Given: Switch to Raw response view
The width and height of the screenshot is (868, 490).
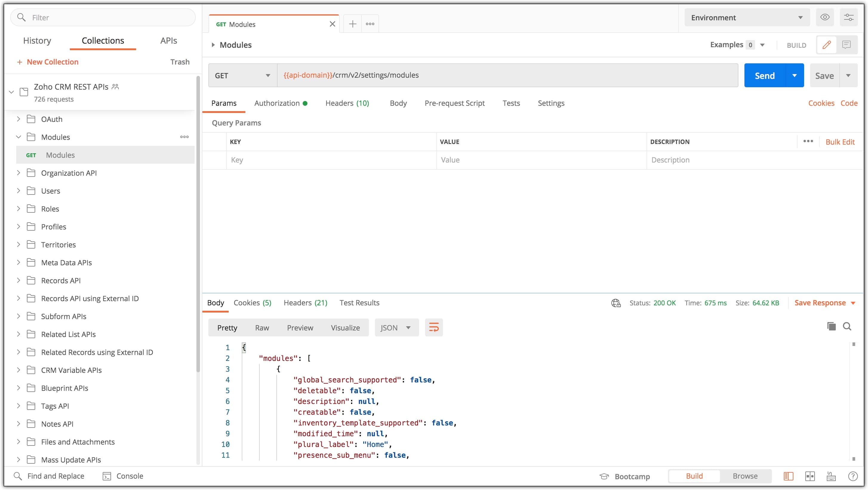Looking at the screenshot, I should pos(262,327).
